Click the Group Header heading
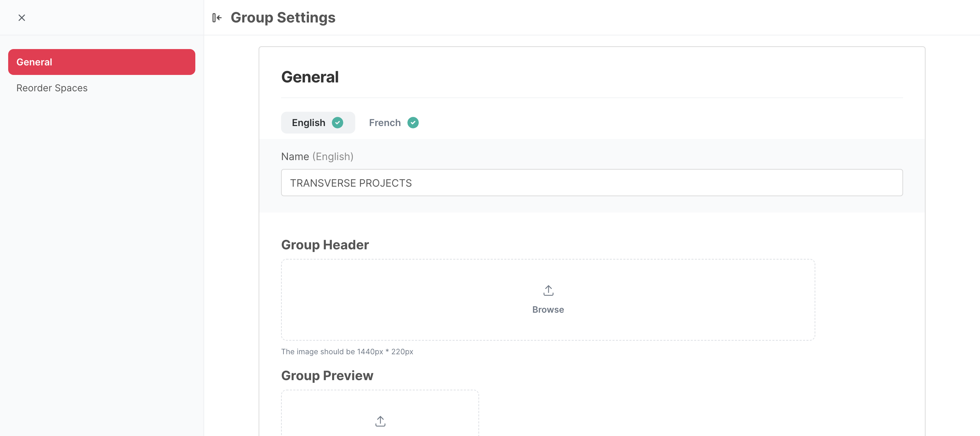Viewport: 980px width, 436px height. (325, 245)
